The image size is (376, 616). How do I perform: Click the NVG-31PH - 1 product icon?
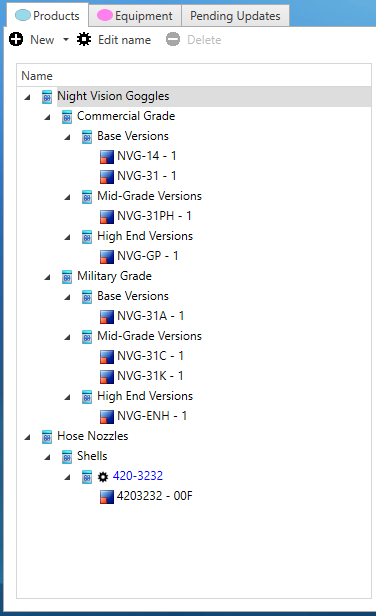[107, 216]
